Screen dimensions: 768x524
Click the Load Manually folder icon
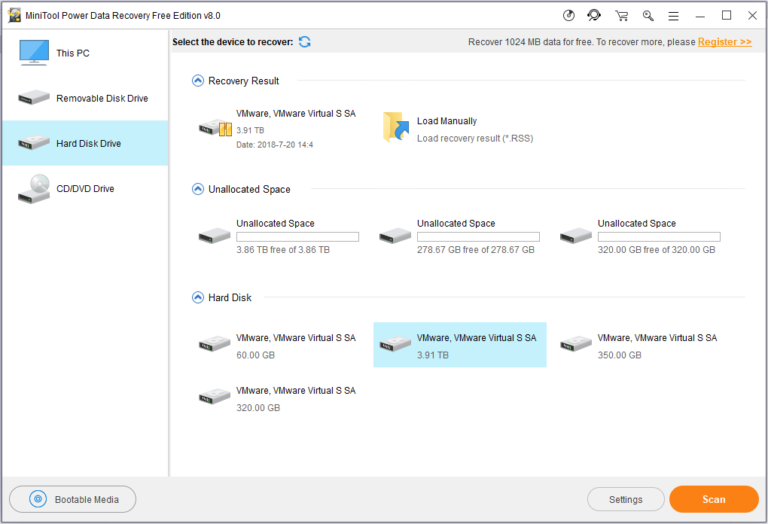click(396, 127)
